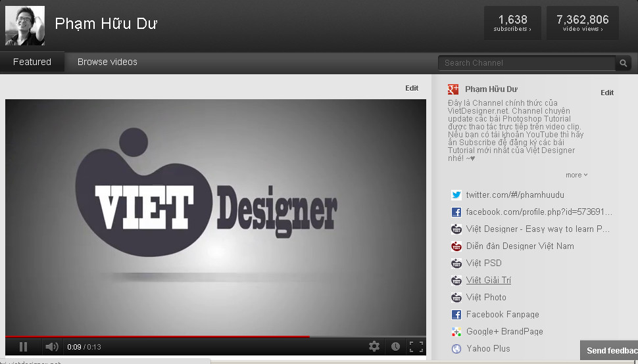This screenshot has width=638, height=364.
Task: Click the Send feedback button
Action: 609,350
